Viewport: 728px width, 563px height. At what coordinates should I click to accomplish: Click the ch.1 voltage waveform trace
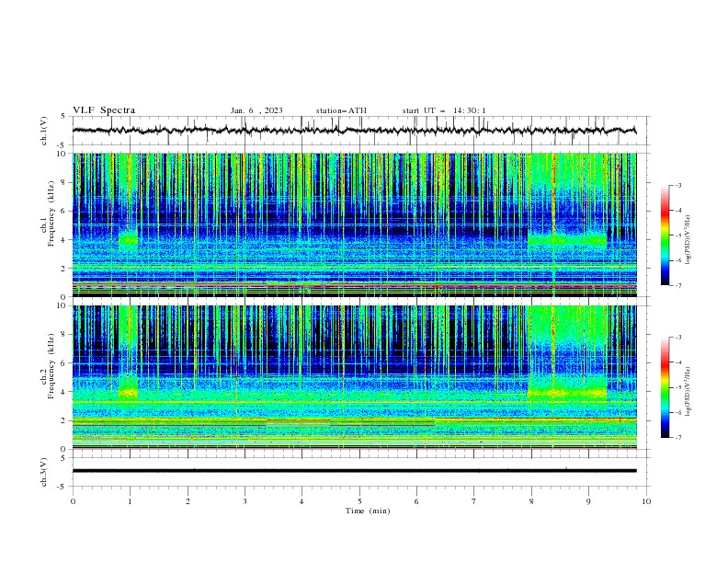(x=354, y=131)
